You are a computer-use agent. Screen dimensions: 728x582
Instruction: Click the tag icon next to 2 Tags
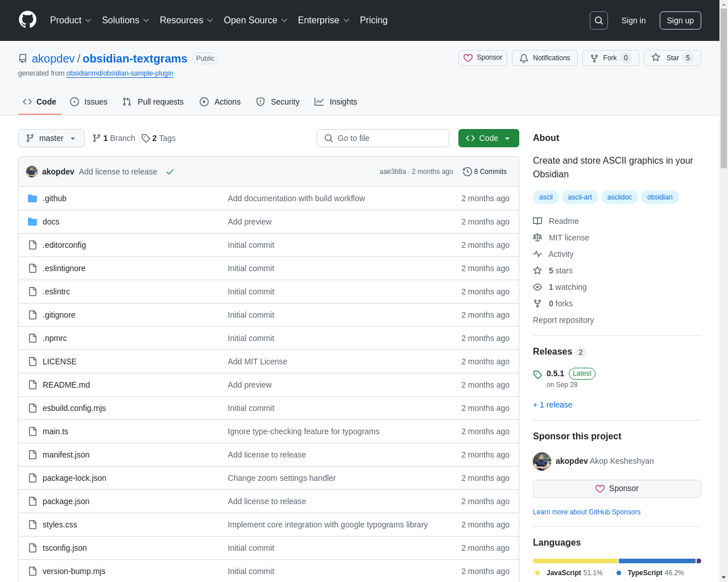click(146, 138)
